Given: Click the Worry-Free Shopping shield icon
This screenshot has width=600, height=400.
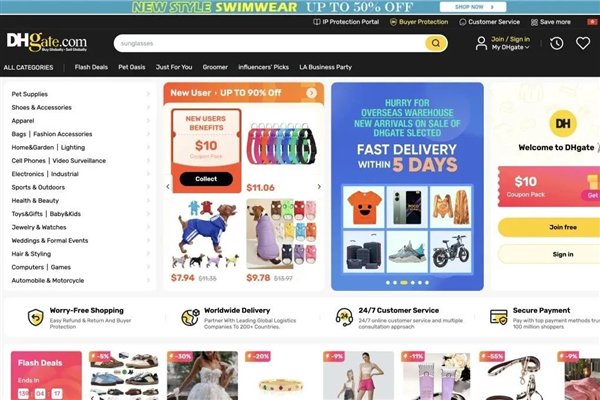Looking at the screenshot, I should coord(36,318).
